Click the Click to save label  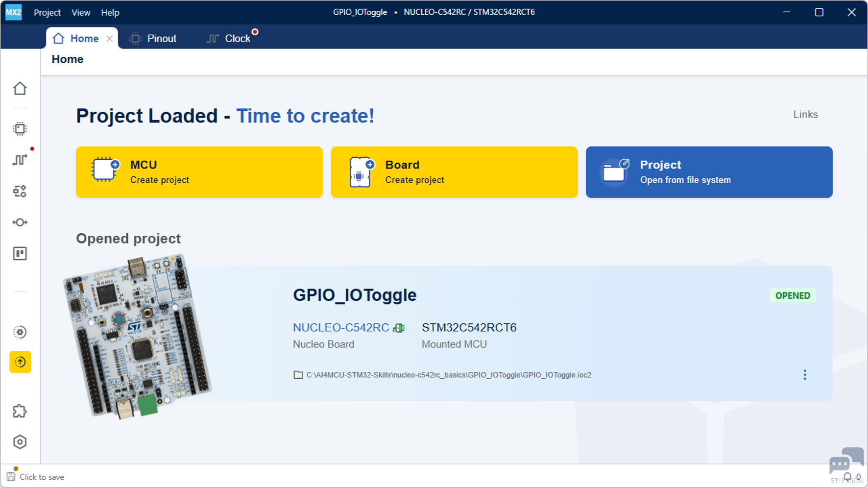point(42,477)
